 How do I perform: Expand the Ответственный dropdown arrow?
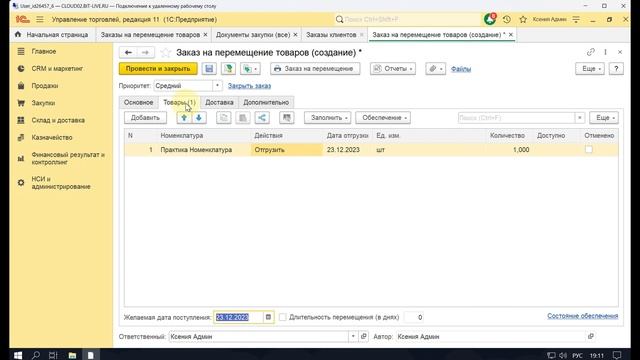pyautogui.click(x=353, y=336)
